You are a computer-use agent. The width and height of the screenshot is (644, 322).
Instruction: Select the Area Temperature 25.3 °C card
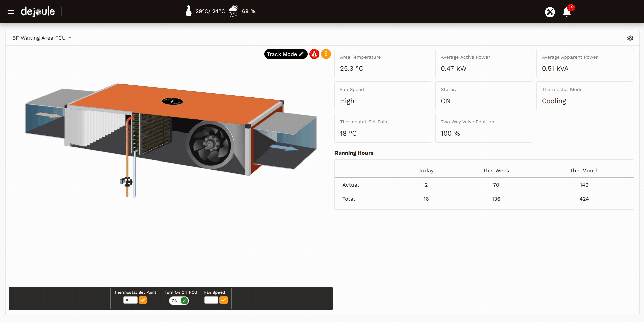pos(383,63)
